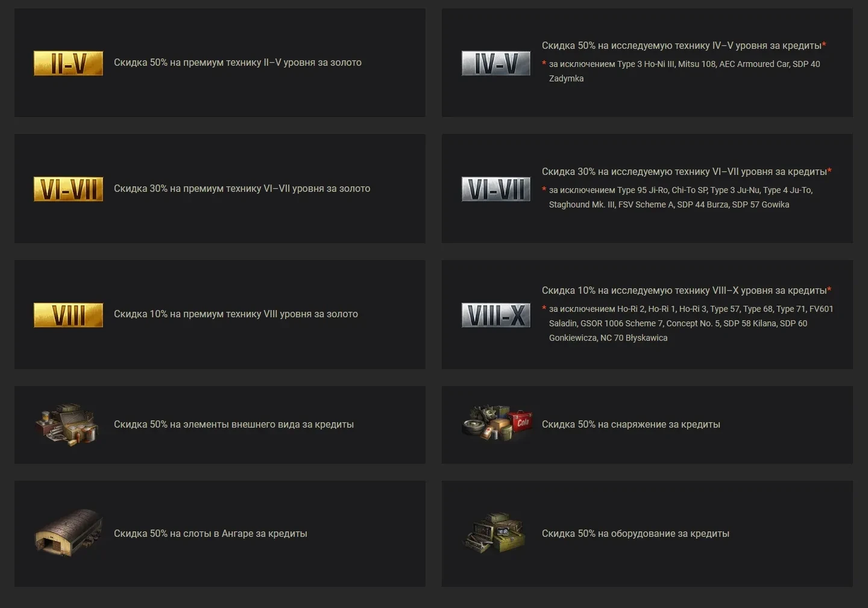Click the equipment 50% credits discount text
868x608 pixels.
[635, 533]
